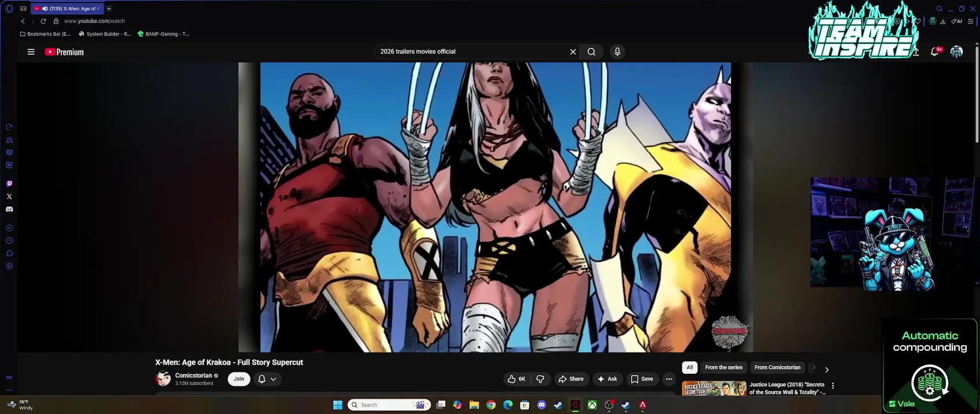Dislike the X-Men video
Image resolution: width=980 pixels, height=414 pixels.
540,379
